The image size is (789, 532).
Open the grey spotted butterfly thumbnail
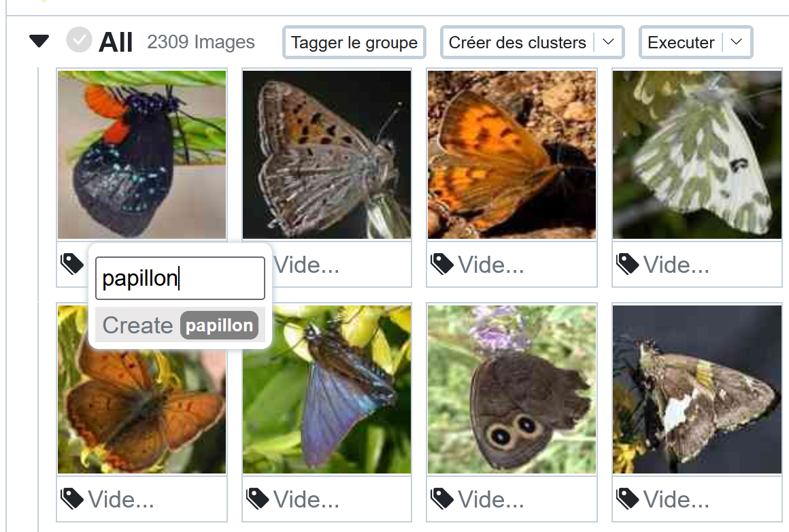[326, 154]
